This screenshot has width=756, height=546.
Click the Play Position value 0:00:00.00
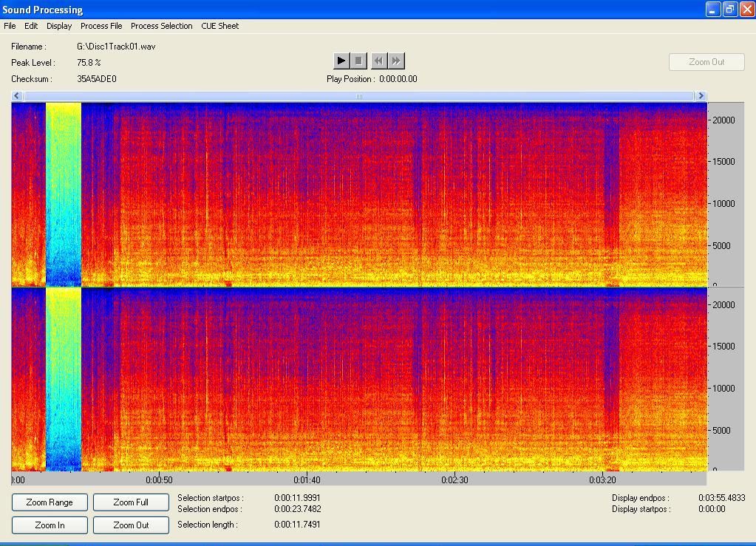pyautogui.click(x=398, y=79)
